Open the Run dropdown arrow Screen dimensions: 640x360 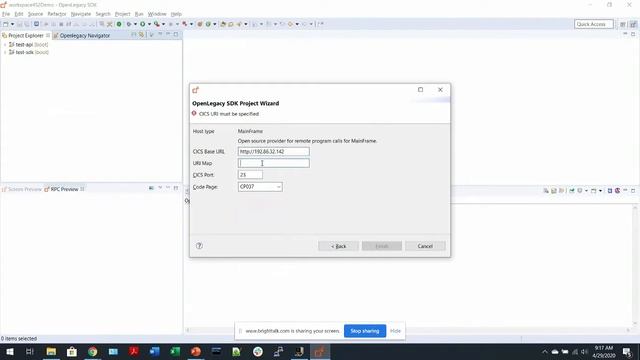(x=149, y=24)
